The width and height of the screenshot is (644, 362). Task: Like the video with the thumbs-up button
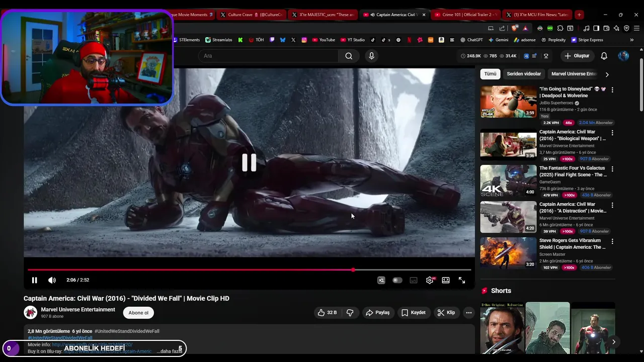click(327, 313)
